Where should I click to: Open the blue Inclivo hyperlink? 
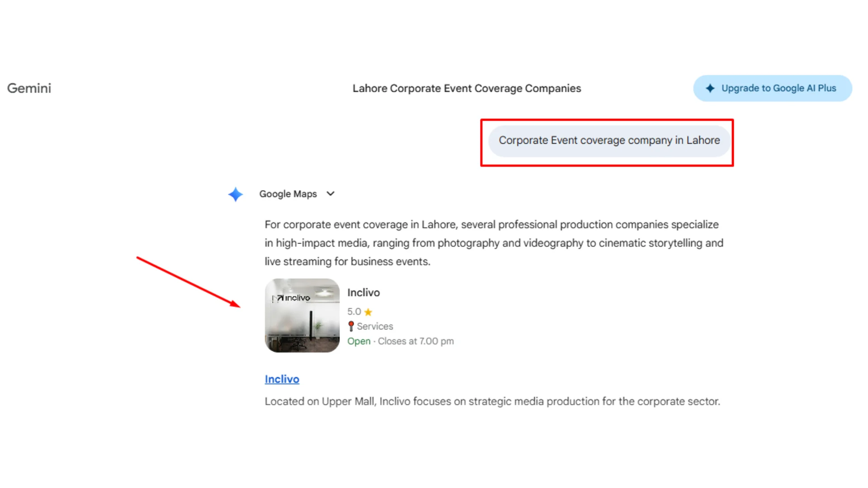point(282,379)
